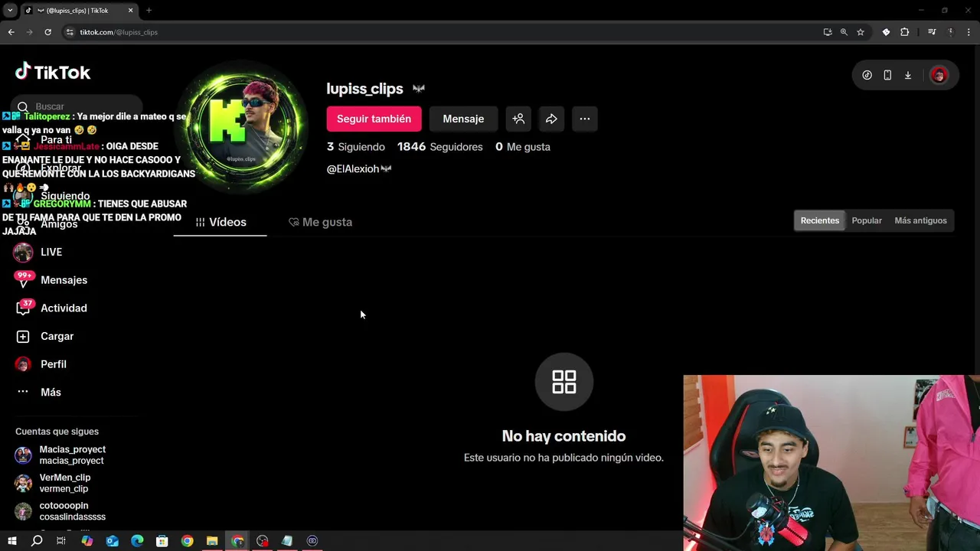Screen dimensions: 980x551
Task: Bookmark this page with star icon
Action: coord(861,32)
